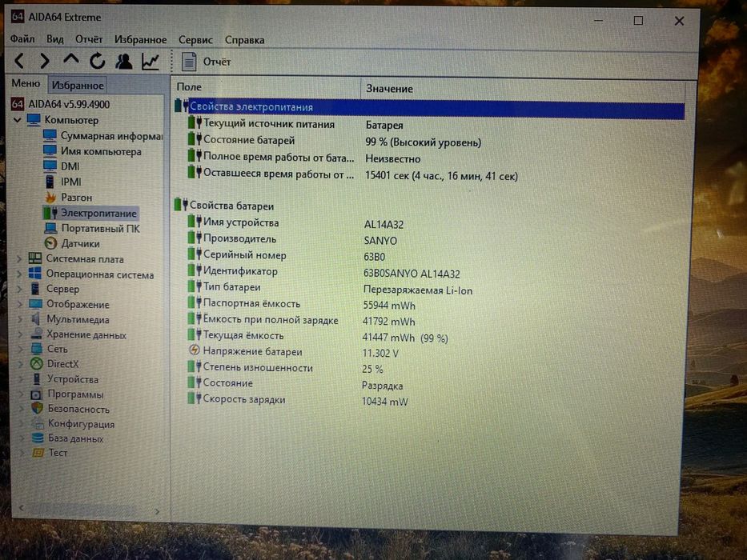Expand the Операционная система node
747x560 pixels.
pyautogui.click(x=19, y=274)
